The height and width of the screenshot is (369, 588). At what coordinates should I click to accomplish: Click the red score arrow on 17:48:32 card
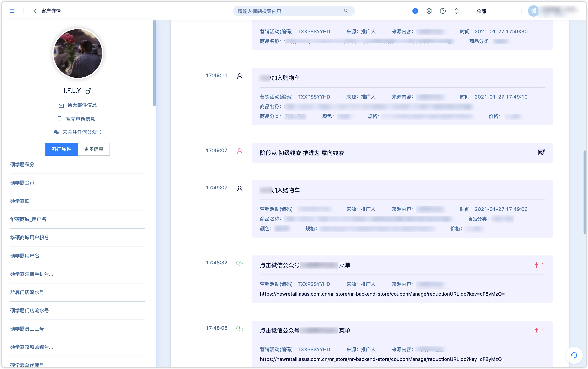536,265
